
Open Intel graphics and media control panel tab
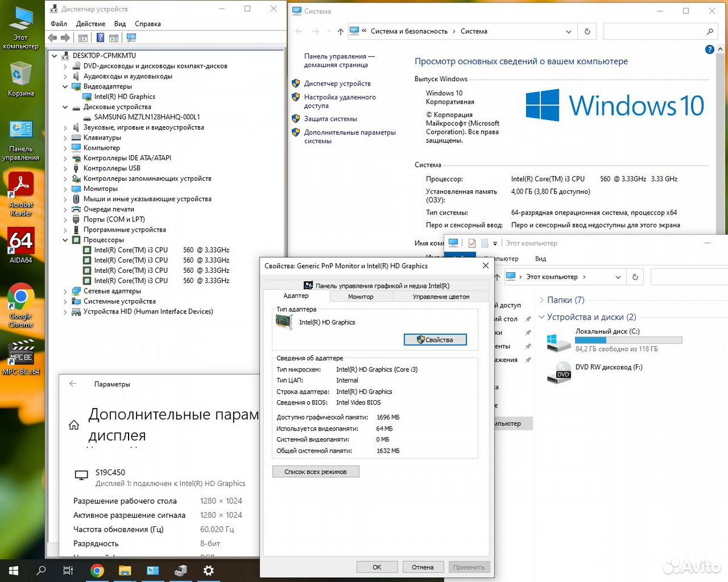coord(376,286)
